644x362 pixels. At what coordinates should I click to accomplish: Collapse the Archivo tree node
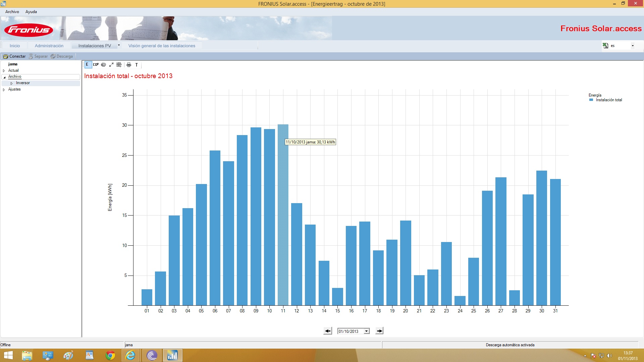click(x=4, y=77)
